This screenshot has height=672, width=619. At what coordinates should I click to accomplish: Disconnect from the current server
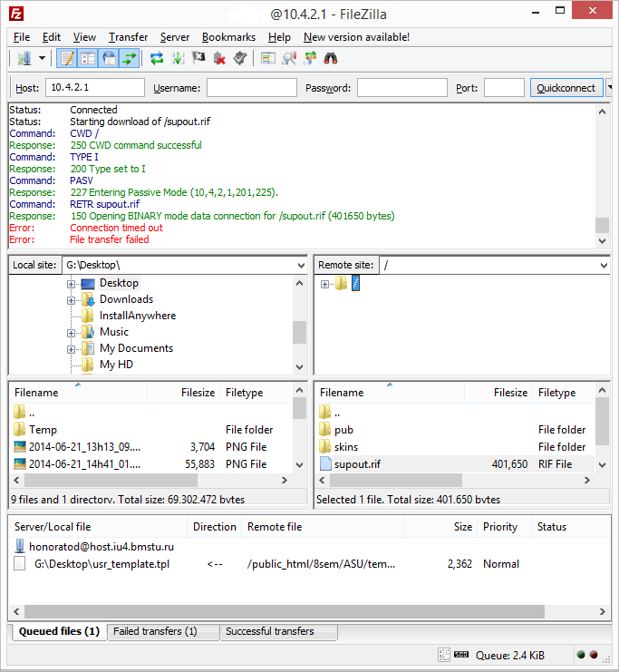(219, 58)
